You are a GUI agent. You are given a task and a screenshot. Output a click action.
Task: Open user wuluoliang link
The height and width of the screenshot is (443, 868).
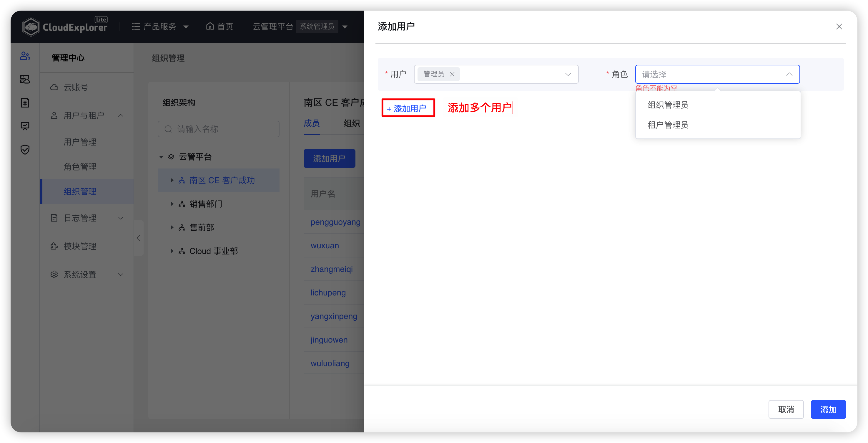(330, 363)
